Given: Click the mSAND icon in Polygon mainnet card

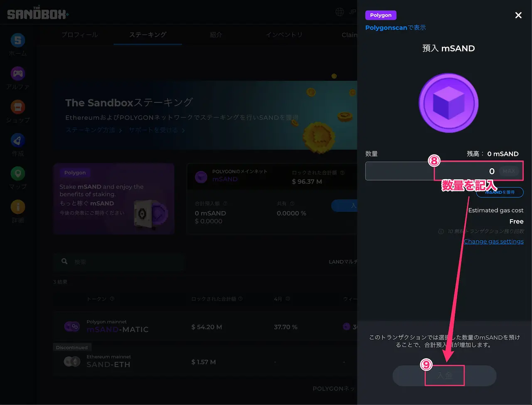Looking at the screenshot, I should [x=201, y=177].
